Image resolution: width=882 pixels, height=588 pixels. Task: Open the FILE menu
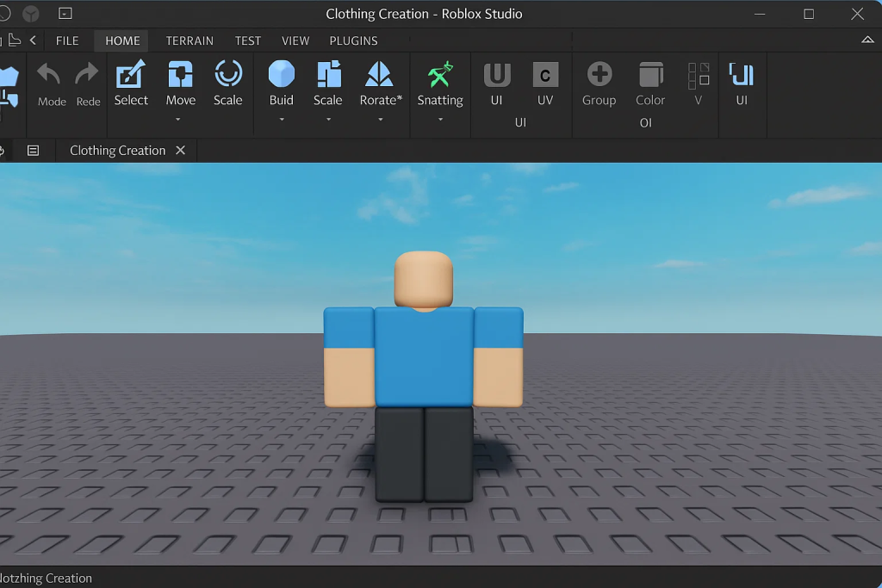(67, 40)
